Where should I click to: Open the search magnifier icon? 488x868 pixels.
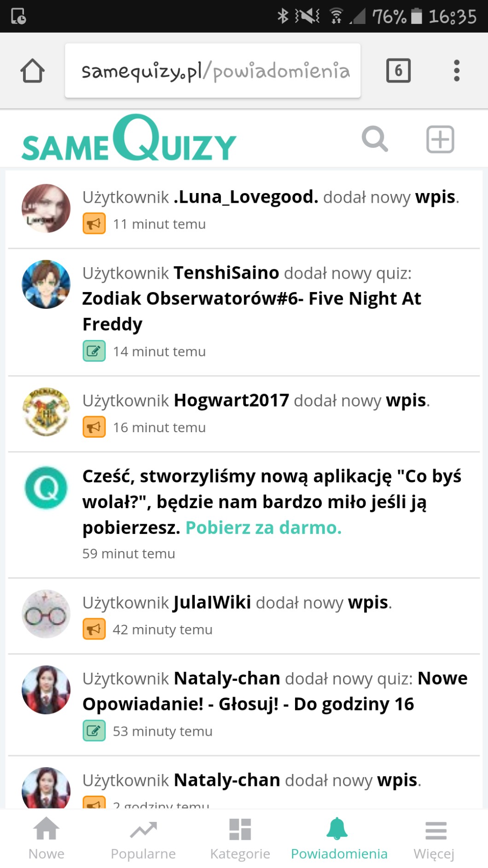pyautogui.click(x=375, y=139)
